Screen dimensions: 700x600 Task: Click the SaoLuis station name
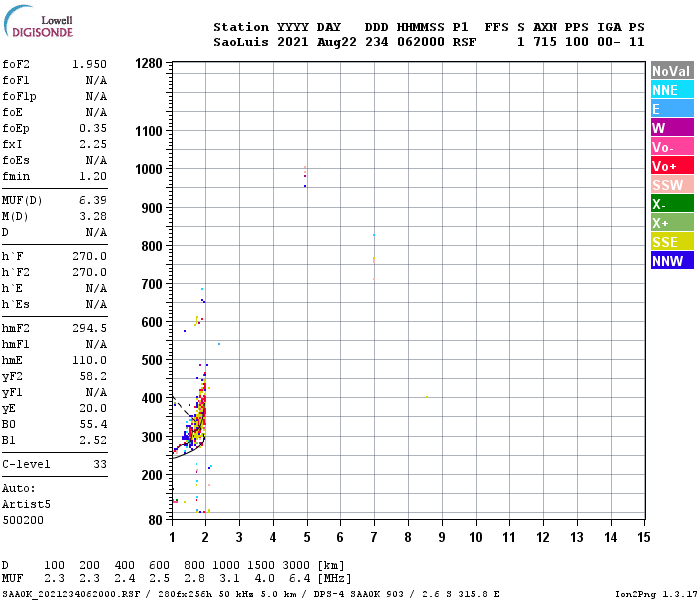(241, 42)
